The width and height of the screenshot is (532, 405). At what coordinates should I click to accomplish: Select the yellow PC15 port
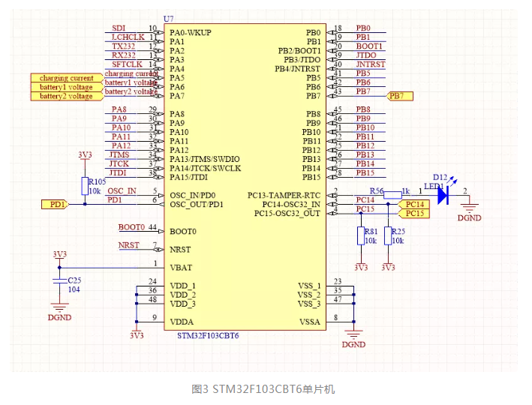413,214
